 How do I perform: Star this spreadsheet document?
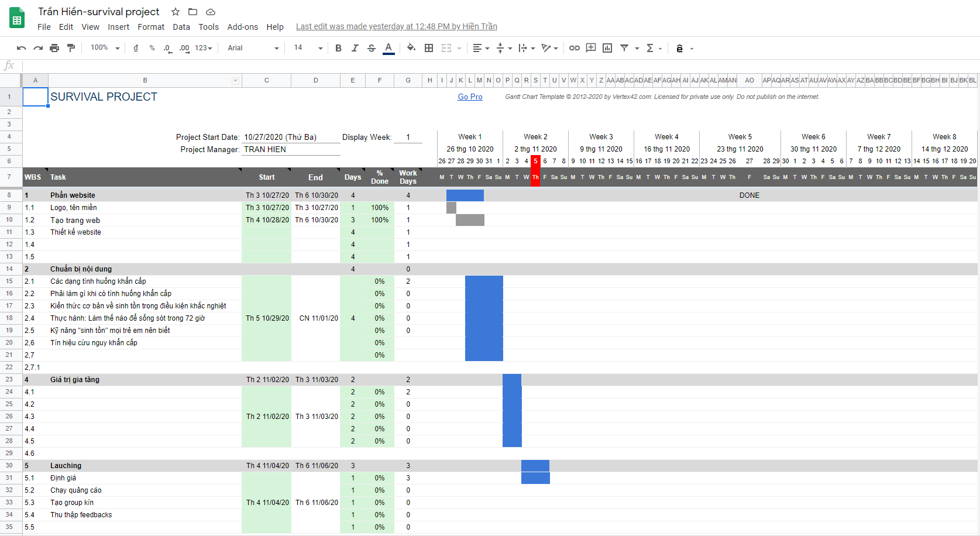point(176,12)
